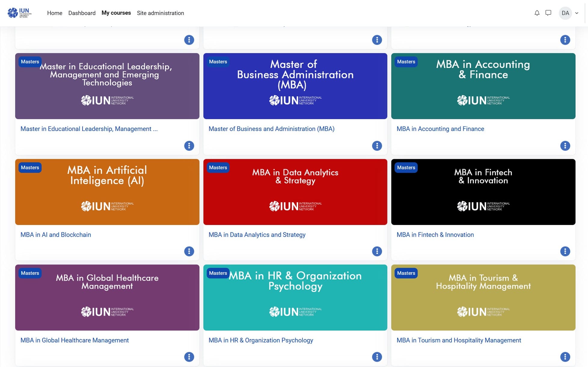Open the DA user avatar menu

(565, 13)
